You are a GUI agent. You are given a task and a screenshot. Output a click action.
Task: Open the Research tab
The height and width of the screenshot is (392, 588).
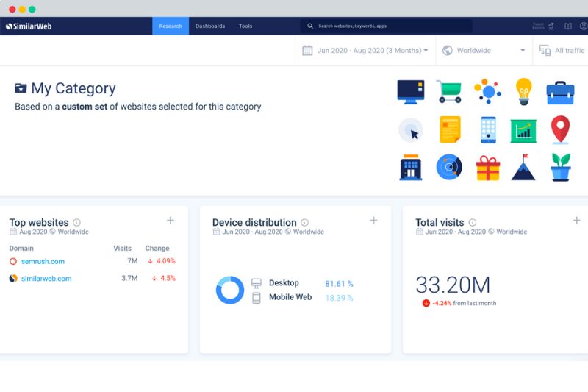point(171,26)
